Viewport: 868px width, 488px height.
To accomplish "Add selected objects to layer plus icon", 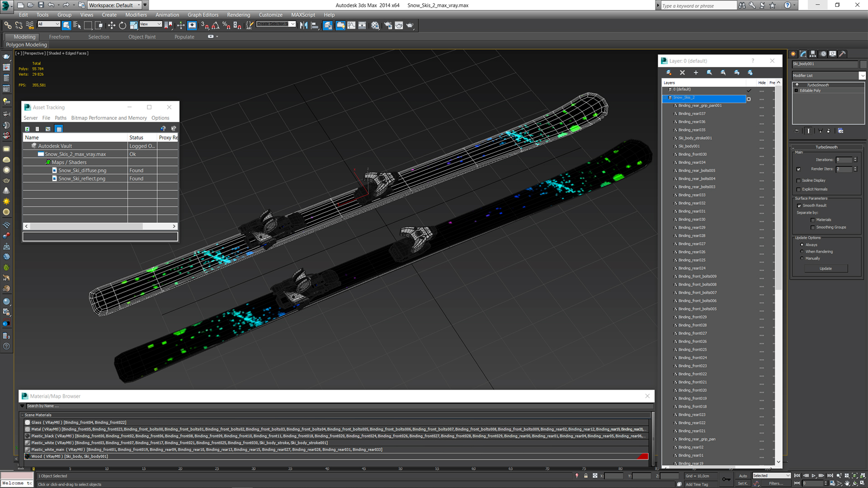I will pyautogui.click(x=696, y=73).
